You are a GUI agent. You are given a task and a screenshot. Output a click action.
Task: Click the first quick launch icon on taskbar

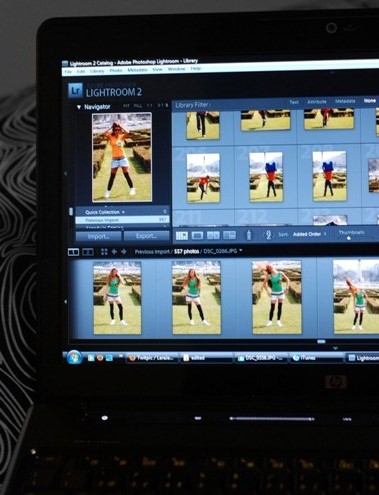[x=91, y=358]
